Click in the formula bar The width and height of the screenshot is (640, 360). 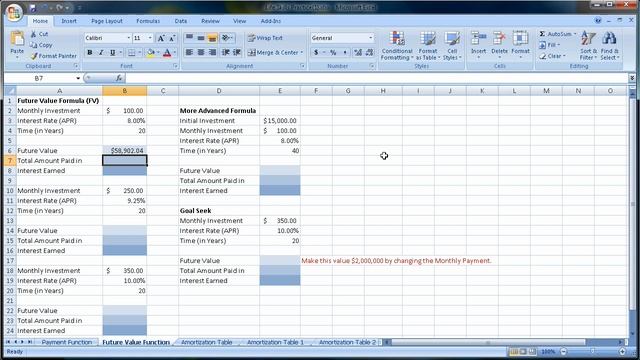click(x=376, y=78)
